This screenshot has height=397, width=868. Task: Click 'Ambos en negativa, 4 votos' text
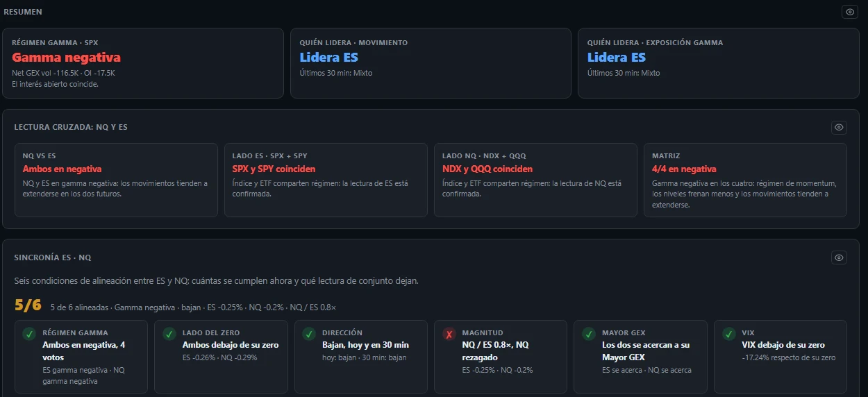83,350
